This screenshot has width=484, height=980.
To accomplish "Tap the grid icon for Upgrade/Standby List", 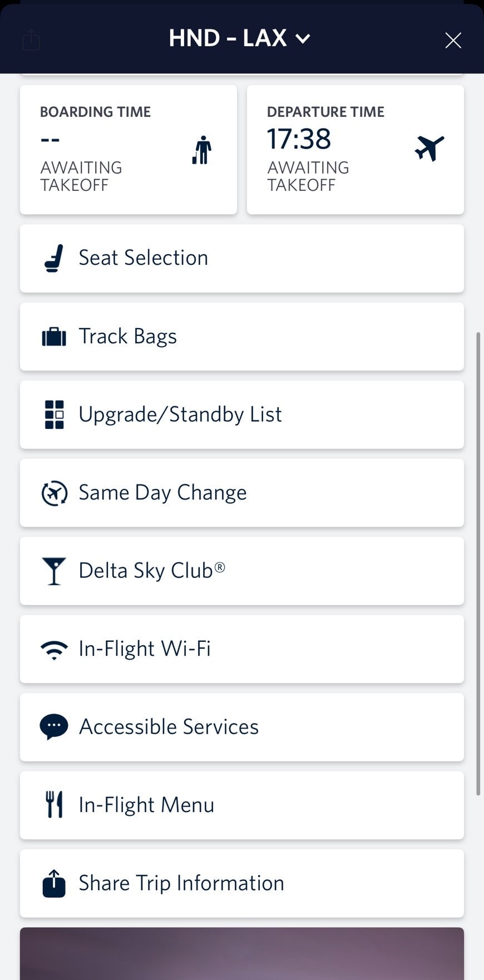I will pyautogui.click(x=54, y=415).
